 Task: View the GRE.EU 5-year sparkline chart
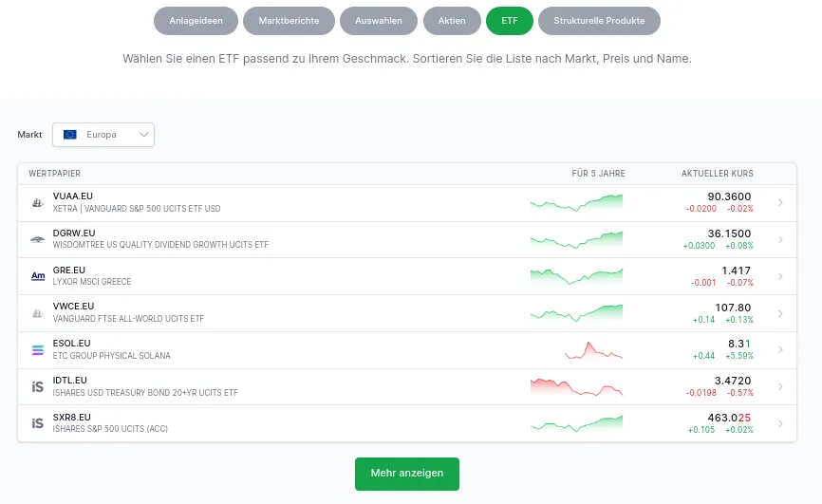[577, 276]
